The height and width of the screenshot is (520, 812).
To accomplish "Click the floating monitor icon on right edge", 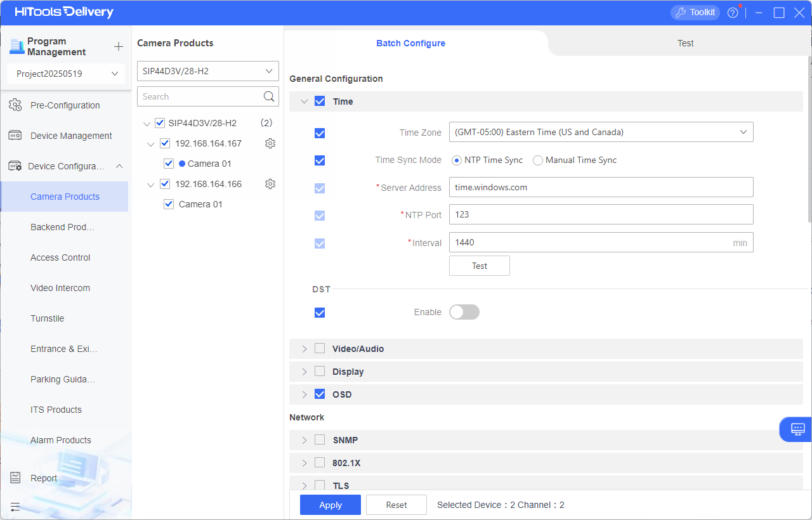I will click(797, 429).
